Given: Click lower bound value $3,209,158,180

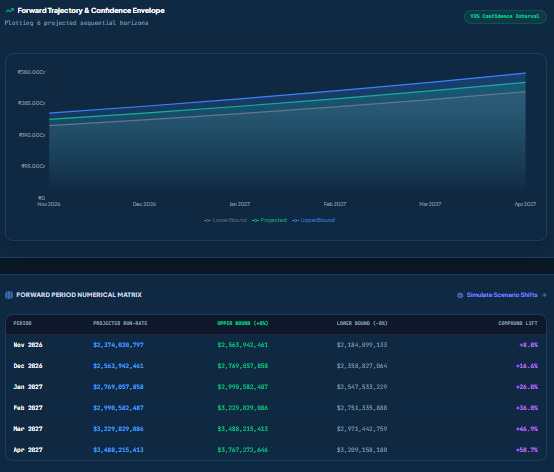Looking at the screenshot, I should [x=362, y=450].
